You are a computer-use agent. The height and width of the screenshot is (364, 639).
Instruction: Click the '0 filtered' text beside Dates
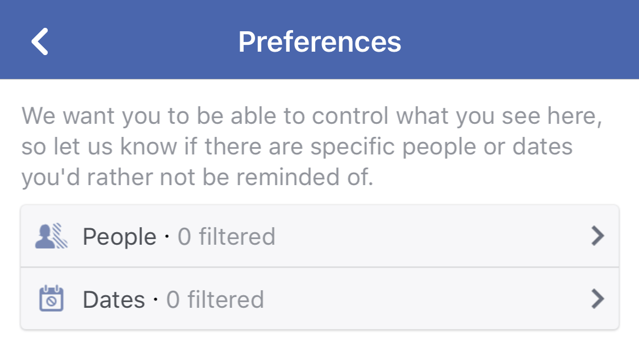pos(215,299)
